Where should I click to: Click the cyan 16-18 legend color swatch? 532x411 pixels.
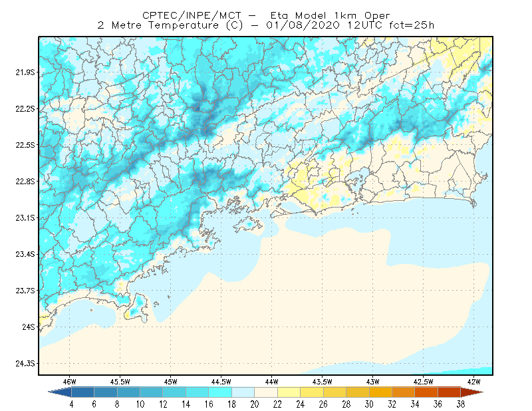coord(220,392)
